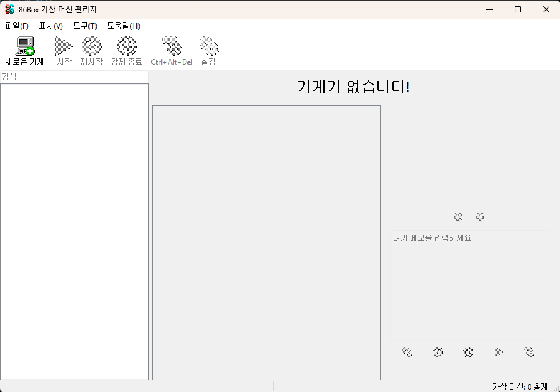Click the small play icon below notes
The height and width of the screenshot is (392, 560).
pyautogui.click(x=499, y=352)
